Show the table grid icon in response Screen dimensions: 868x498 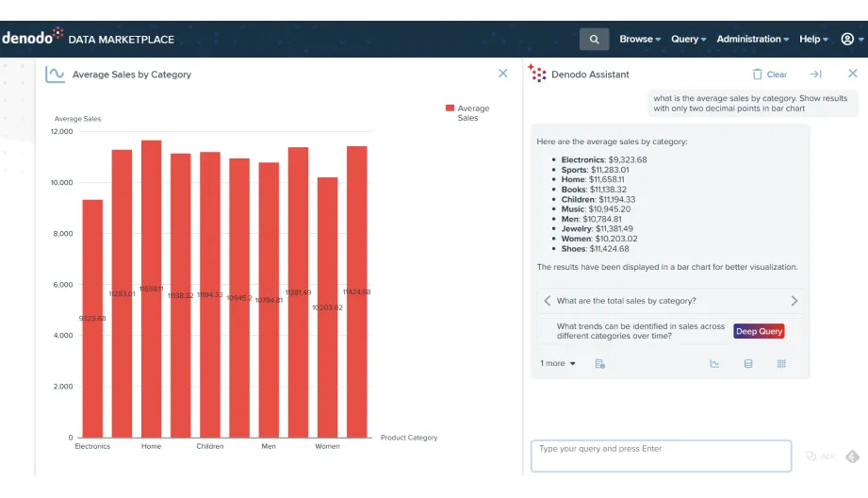click(x=781, y=364)
